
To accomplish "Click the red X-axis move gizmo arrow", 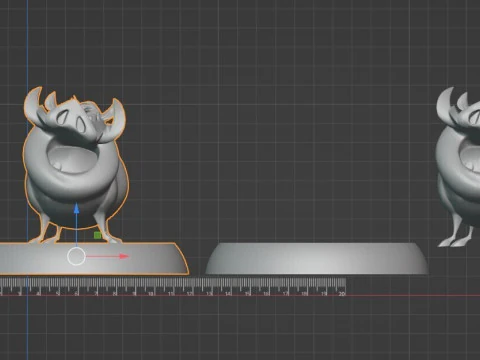I will point(124,256).
